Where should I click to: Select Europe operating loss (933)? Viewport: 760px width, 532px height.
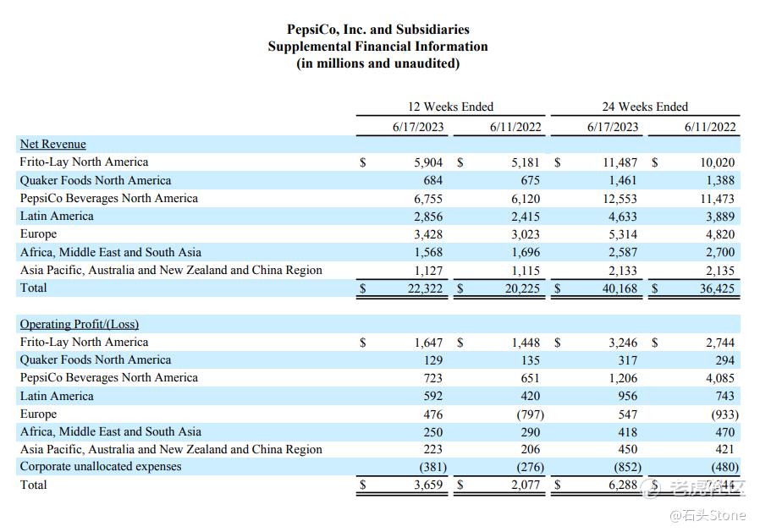point(725,414)
